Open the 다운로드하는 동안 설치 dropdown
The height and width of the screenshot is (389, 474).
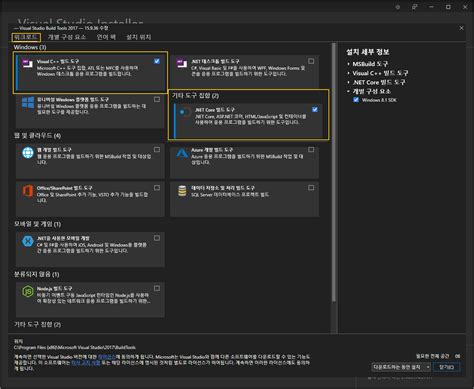[401, 367]
